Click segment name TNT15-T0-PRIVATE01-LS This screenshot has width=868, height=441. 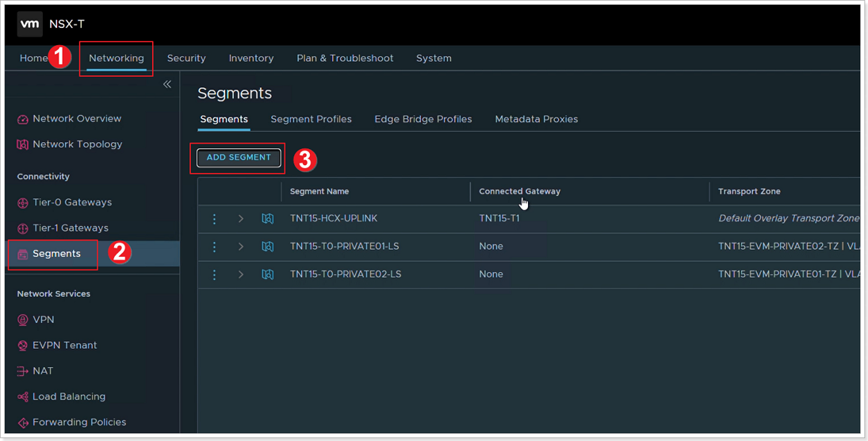tap(344, 246)
